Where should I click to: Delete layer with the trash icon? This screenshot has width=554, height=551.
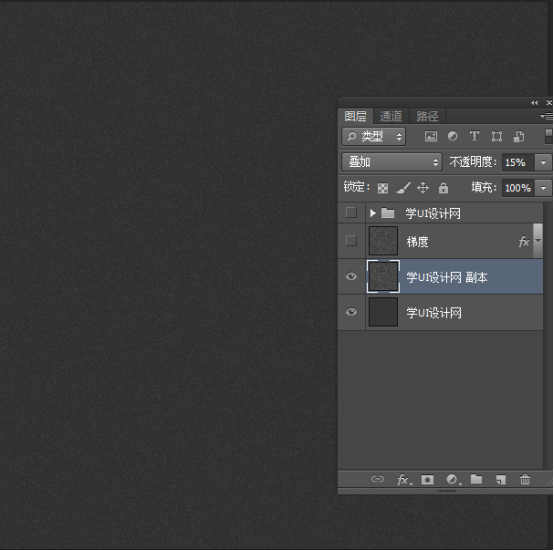pos(525,479)
